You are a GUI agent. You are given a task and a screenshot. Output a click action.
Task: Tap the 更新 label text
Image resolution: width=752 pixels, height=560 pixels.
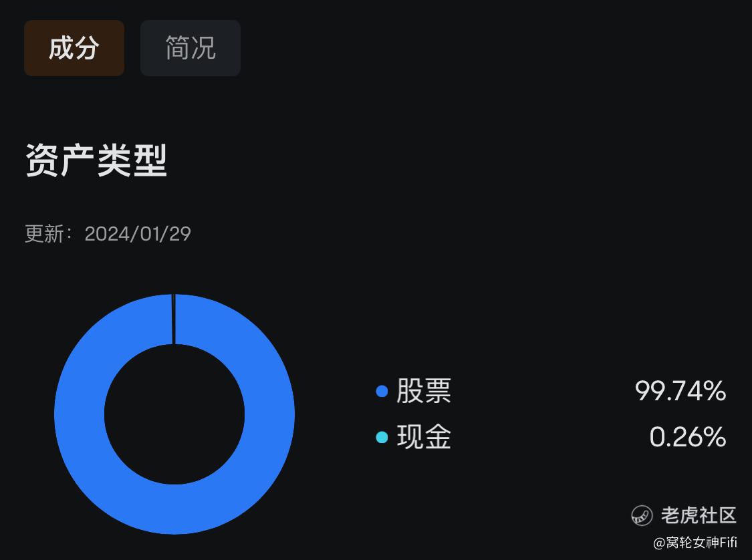[x=44, y=234]
